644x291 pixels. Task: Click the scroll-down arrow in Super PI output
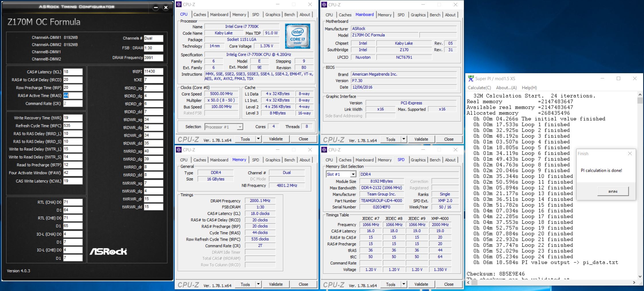click(640, 276)
